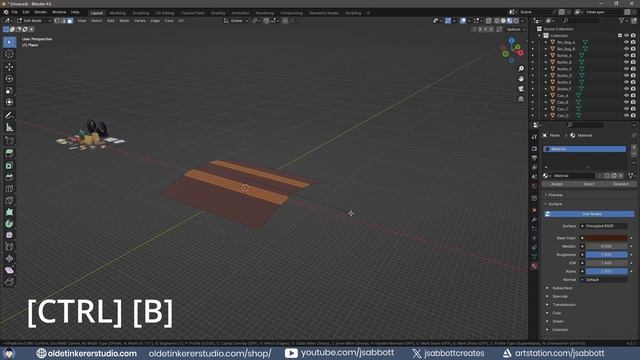Open the Principled BSDF surface dropdown
Viewport: 640px width, 360px height.
pos(604,226)
